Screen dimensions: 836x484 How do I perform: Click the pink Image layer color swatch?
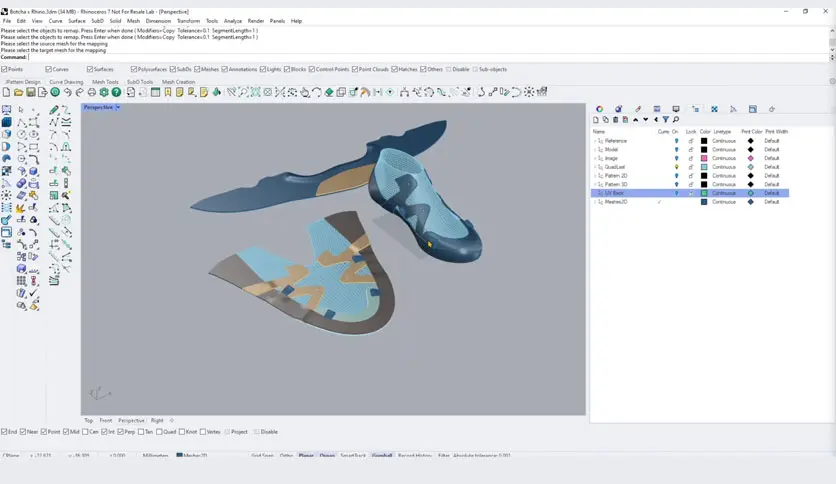click(x=704, y=158)
